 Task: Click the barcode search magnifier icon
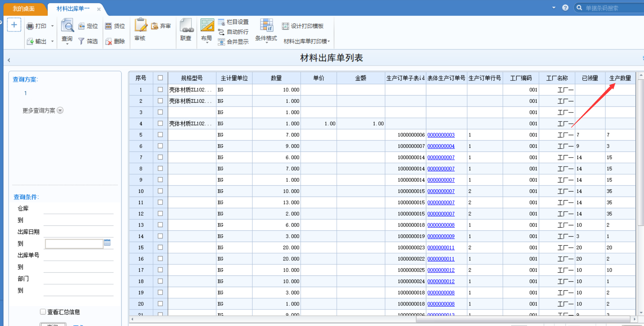(579, 8)
